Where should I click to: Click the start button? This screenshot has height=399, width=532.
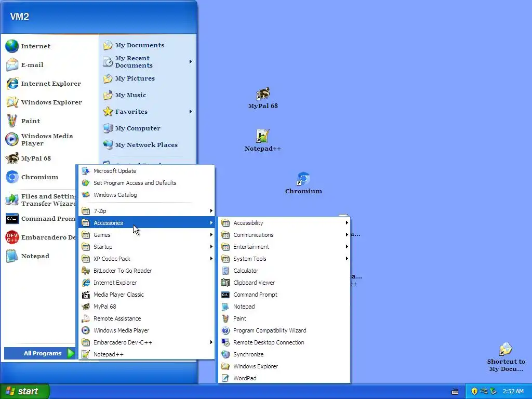coord(24,391)
